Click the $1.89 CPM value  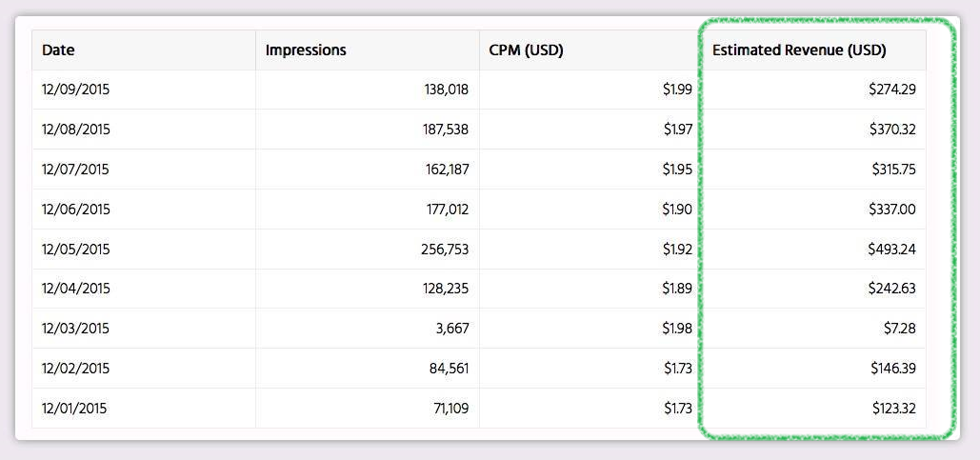click(x=677, y=289)
